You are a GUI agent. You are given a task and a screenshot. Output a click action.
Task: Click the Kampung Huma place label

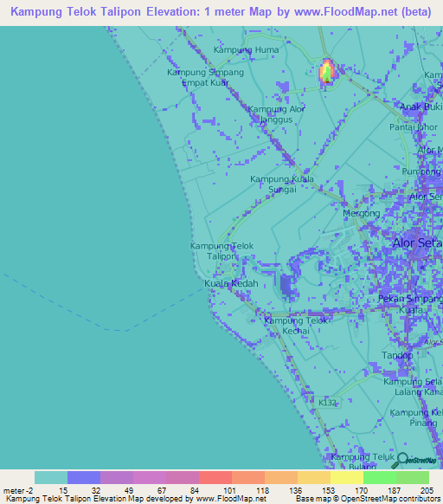[x=246, y=50]
